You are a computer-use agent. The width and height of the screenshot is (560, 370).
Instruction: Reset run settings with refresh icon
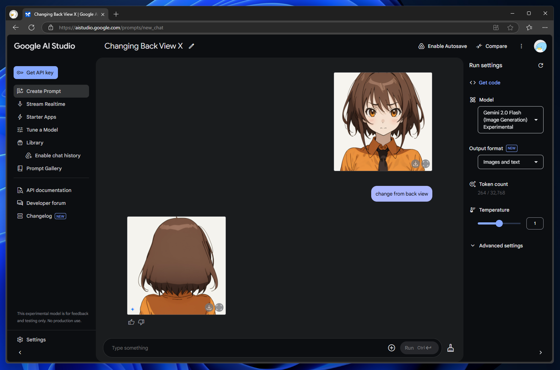[x=540, y=65]
